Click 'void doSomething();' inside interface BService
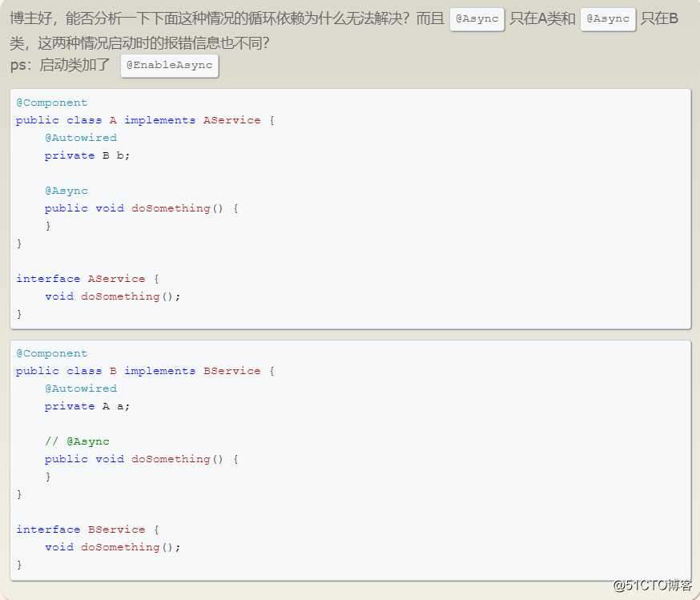 pyautogui.click(x=112, y=547)
